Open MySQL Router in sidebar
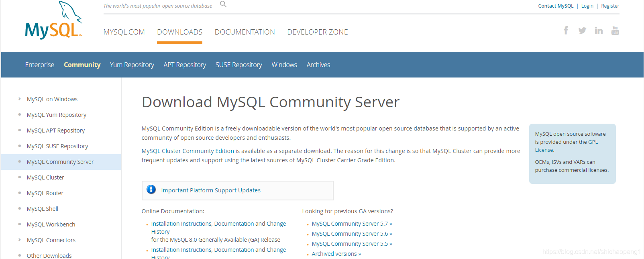 [45, 193]
